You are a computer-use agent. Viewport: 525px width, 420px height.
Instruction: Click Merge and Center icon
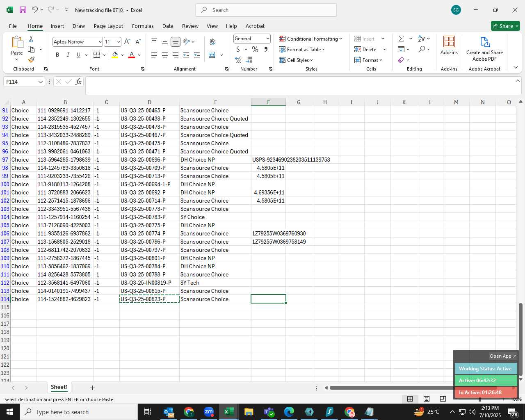(x=212, y=55)
